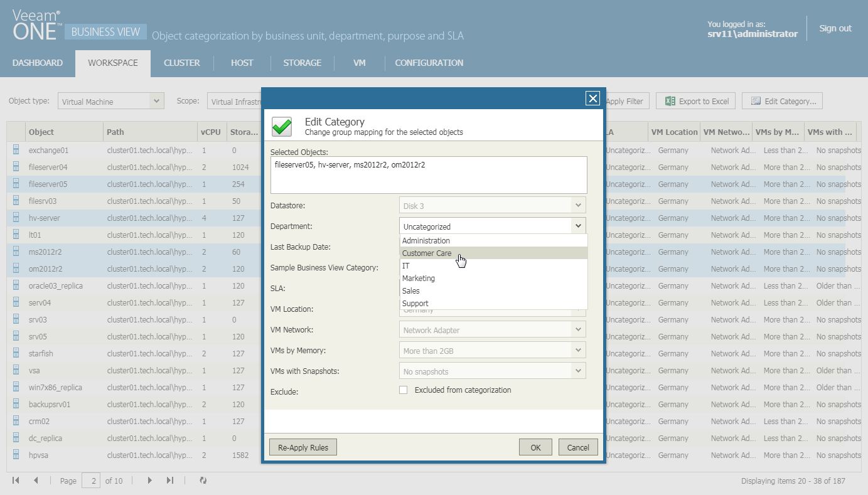Sort by the VM Location column header
Viewport: 868px width, 495px height.
(674, 132)
